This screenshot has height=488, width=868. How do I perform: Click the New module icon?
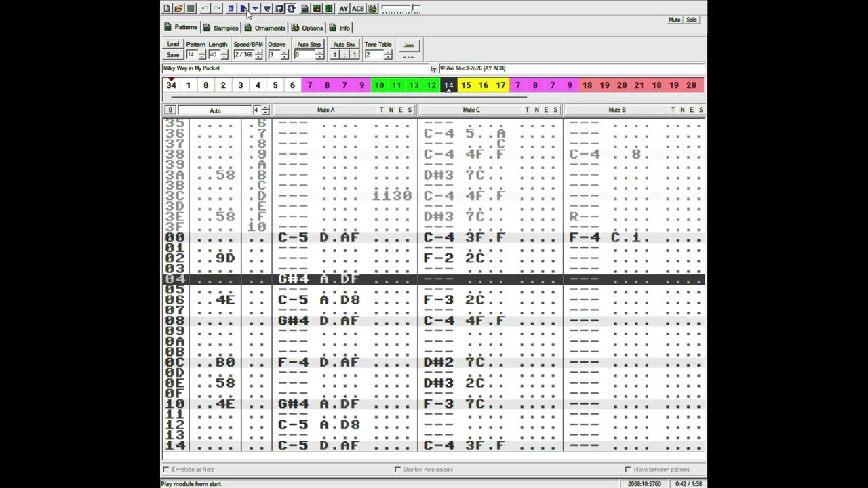(167, 8)
